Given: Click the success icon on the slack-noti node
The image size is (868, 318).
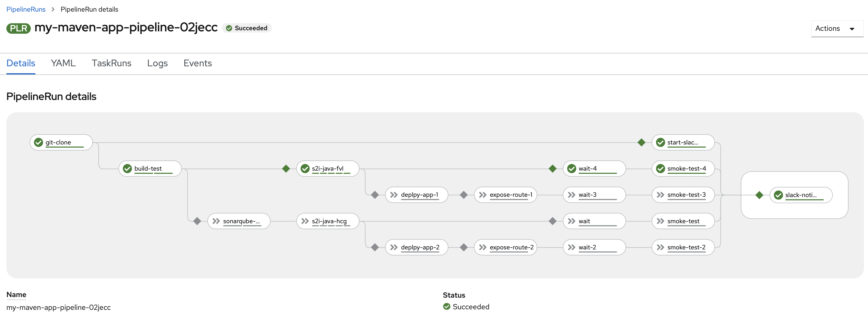Looking at the screenshot, I should tap(779, 195).
